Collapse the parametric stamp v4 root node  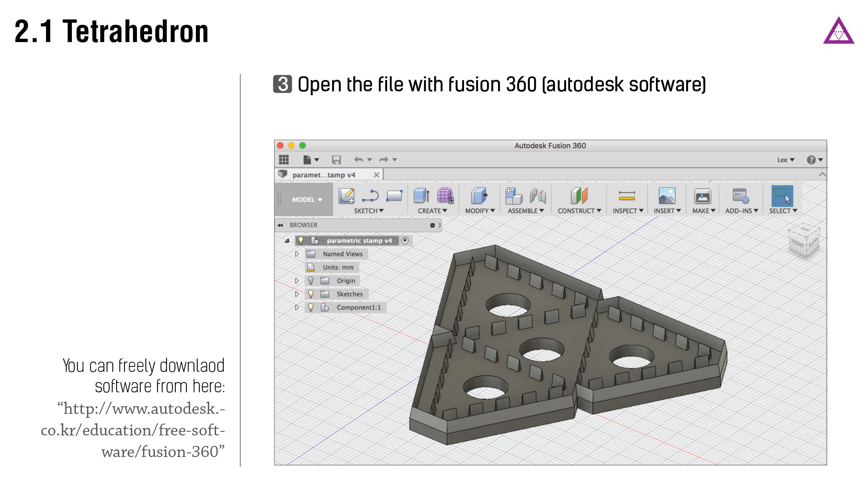(x=287, y=241)
